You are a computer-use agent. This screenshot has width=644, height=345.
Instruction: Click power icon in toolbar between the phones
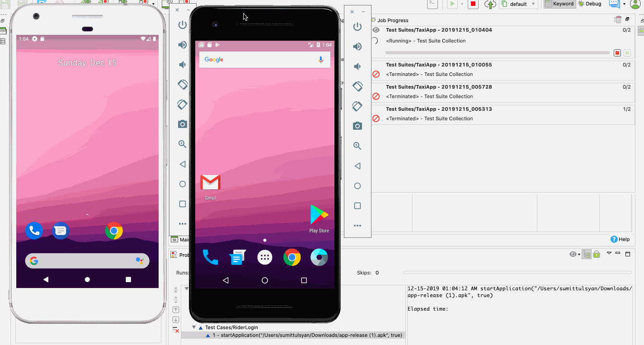click(183, 25)
